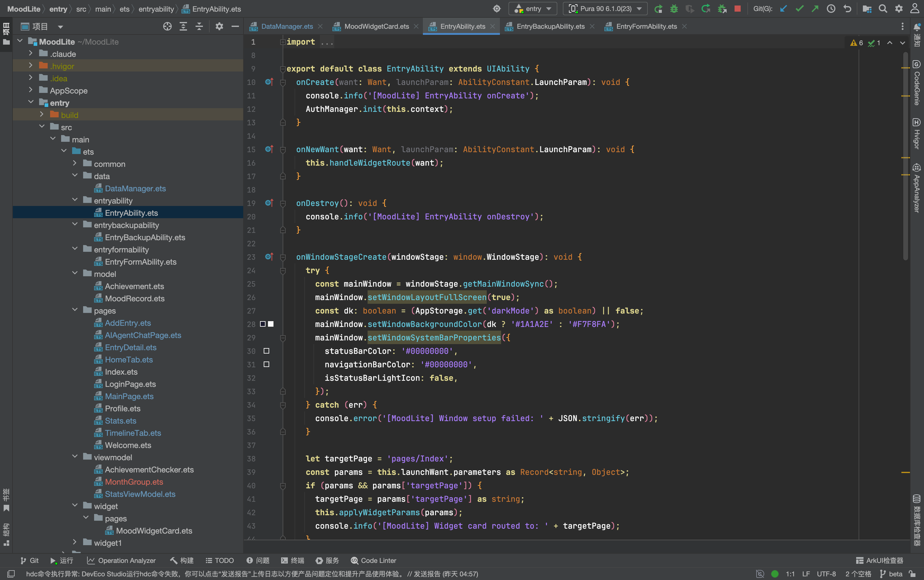Switch to the MoodWidgetCard.ets editor tab
Image resolution: width=924 pixels, height=580 pixels.
tap(376, 27)
